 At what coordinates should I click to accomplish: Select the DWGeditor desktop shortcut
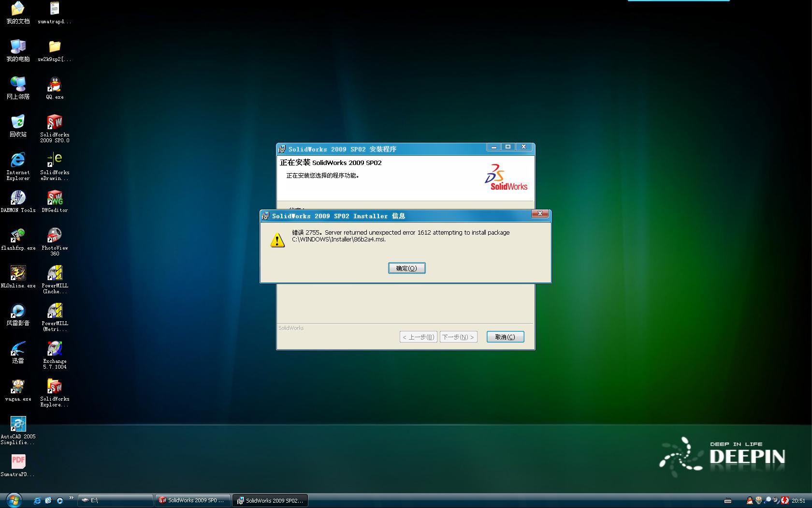[55, 201]
